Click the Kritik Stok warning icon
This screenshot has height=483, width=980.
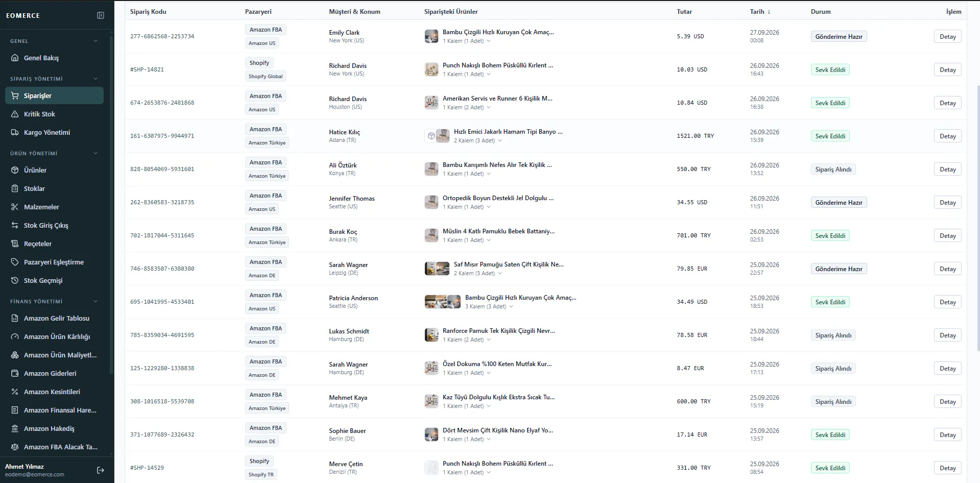[x=15, y=114]
